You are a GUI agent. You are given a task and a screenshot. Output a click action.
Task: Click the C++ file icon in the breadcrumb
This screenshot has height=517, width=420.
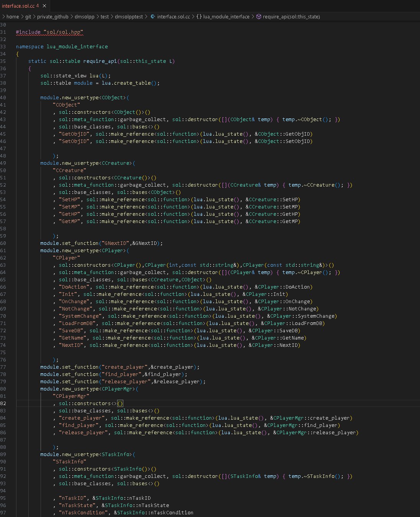coord(153,16)
